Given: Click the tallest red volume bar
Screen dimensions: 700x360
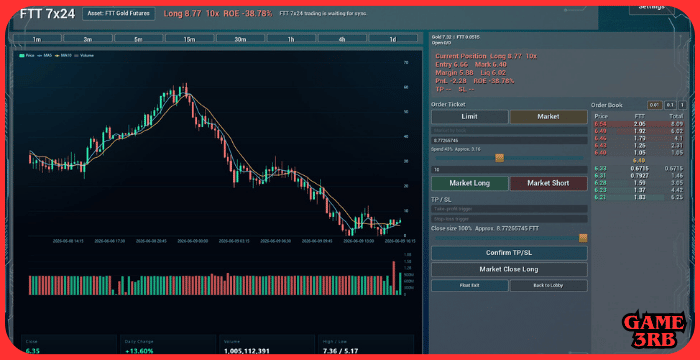Looking at the screenshot, I should click(x=394, y=278).
